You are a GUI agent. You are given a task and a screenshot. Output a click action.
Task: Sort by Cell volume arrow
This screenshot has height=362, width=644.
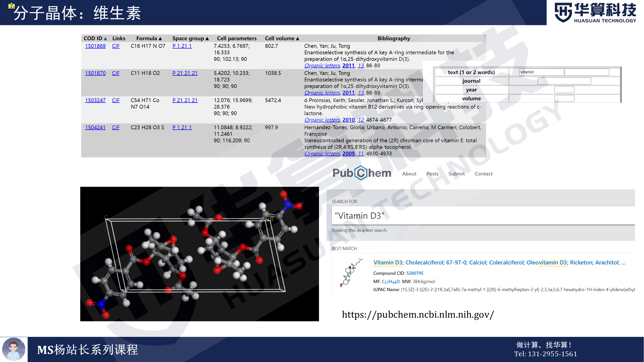[x=298, y=38]
